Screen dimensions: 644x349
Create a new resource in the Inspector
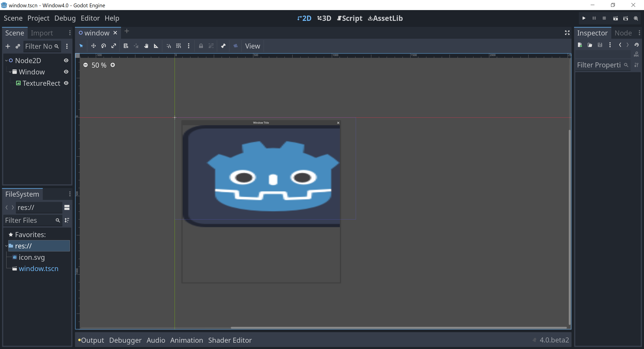pos(580,45)
